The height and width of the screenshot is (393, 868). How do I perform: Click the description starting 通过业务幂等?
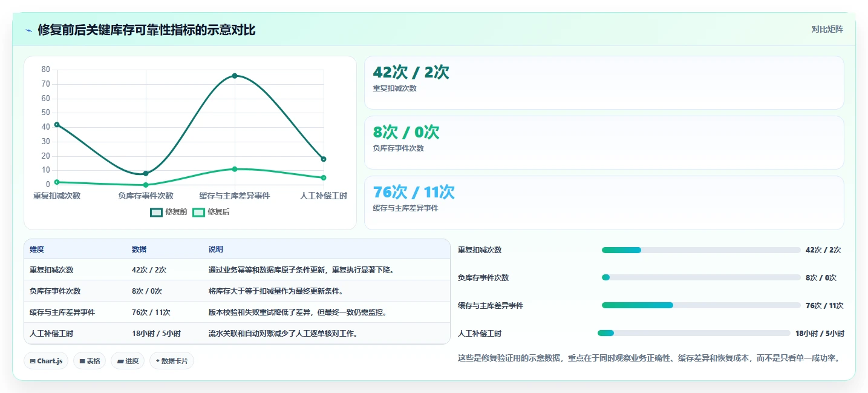302,270
